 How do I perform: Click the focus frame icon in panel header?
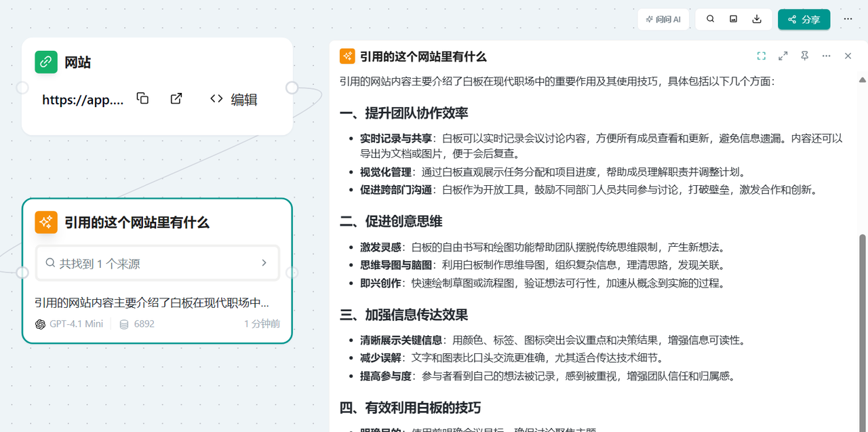click(x=761, y=56)
